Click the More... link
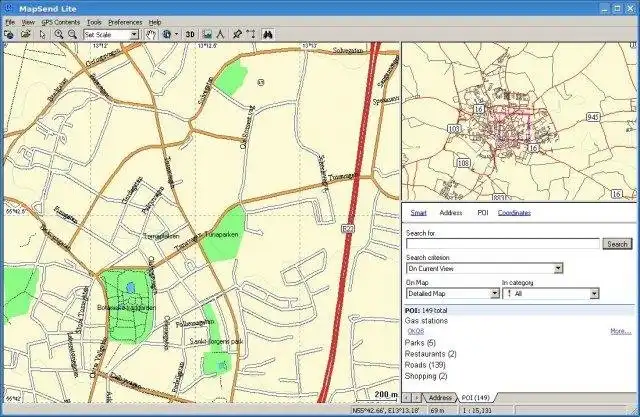The width and height of the screenshot is (640, 417). coord(620,331)
